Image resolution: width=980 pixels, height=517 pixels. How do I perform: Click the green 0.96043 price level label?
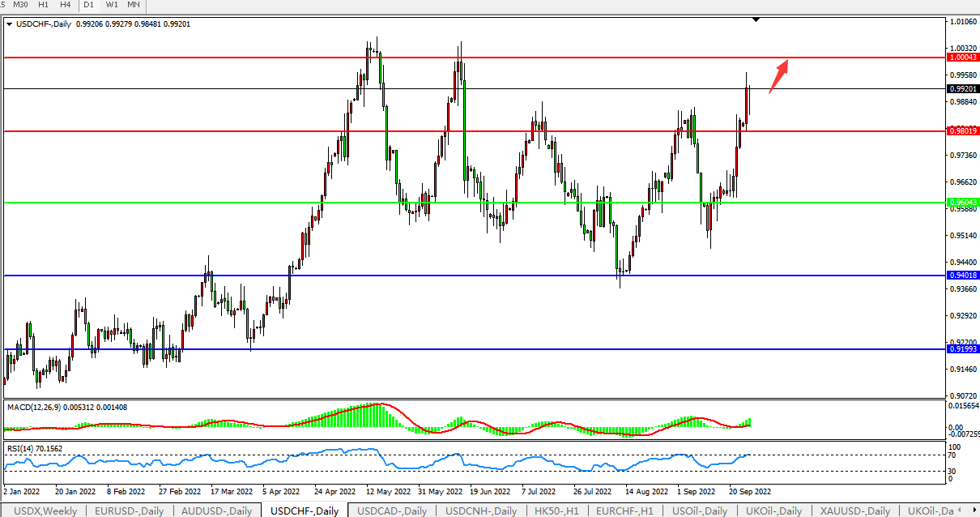click(963, 202)
